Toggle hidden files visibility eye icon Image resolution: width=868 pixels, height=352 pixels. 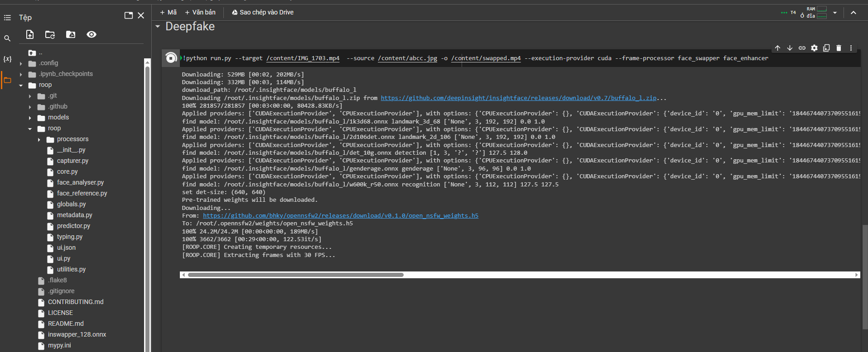(x=92, y=34)
